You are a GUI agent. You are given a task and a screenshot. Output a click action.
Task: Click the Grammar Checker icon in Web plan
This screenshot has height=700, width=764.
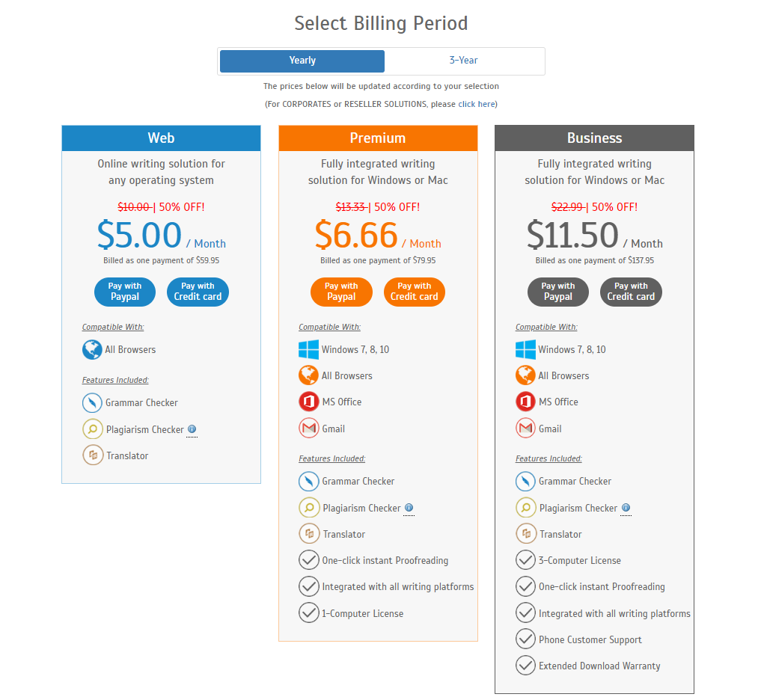point(92,402)
